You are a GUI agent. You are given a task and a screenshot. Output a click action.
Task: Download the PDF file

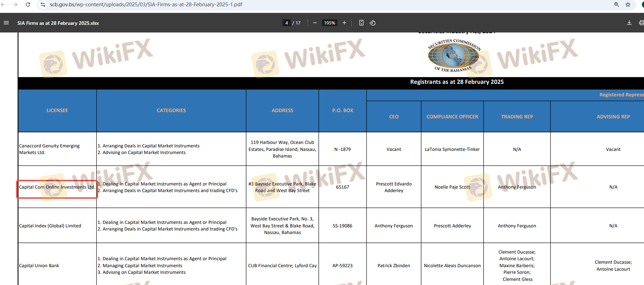[629, 23]
